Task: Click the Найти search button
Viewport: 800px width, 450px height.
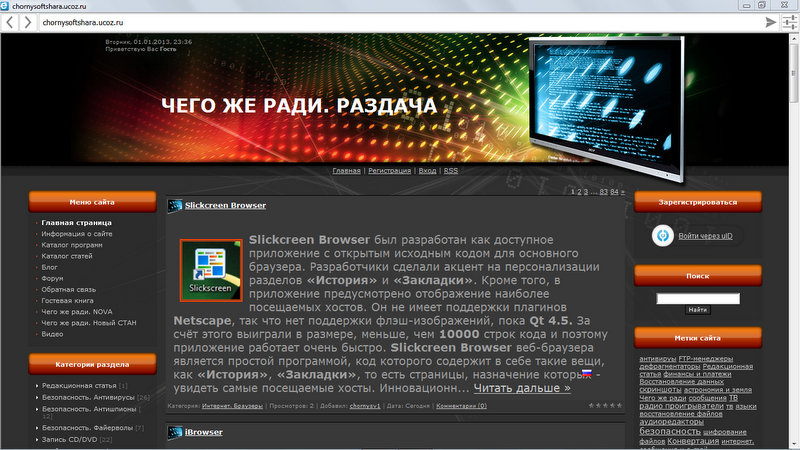Action: [697, 310]
